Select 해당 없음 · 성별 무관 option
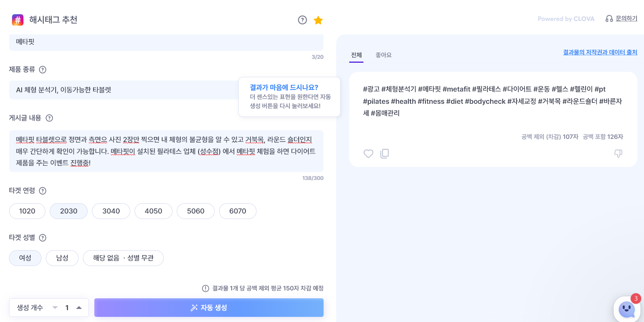The height and width of the screenshot is (322, 644). pyautogui.click(x=123, y=258)
